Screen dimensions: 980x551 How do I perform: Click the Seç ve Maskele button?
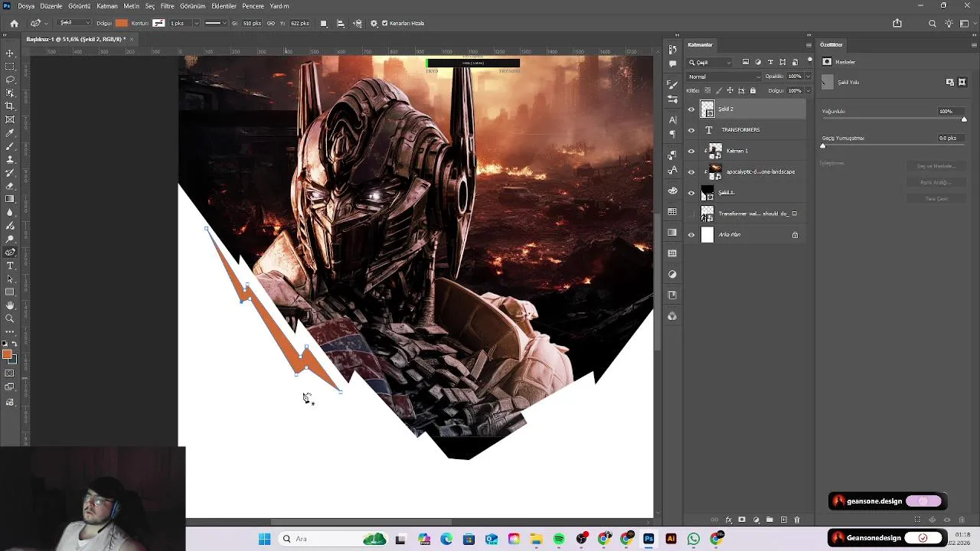pyautogui.click(x=936, y=166)
